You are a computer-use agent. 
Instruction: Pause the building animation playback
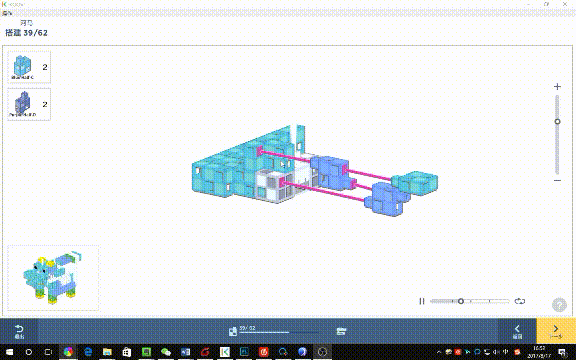point(422,301)
